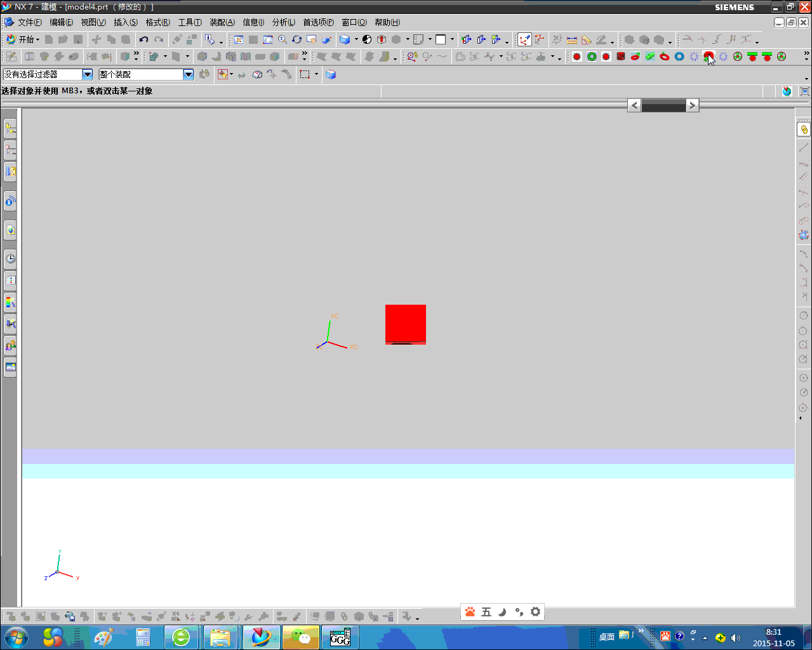Viewport: 812px width, 650px height.
Task: Open the Assembly Navigator sidebar tab
Action: click(x=10, y=128)
